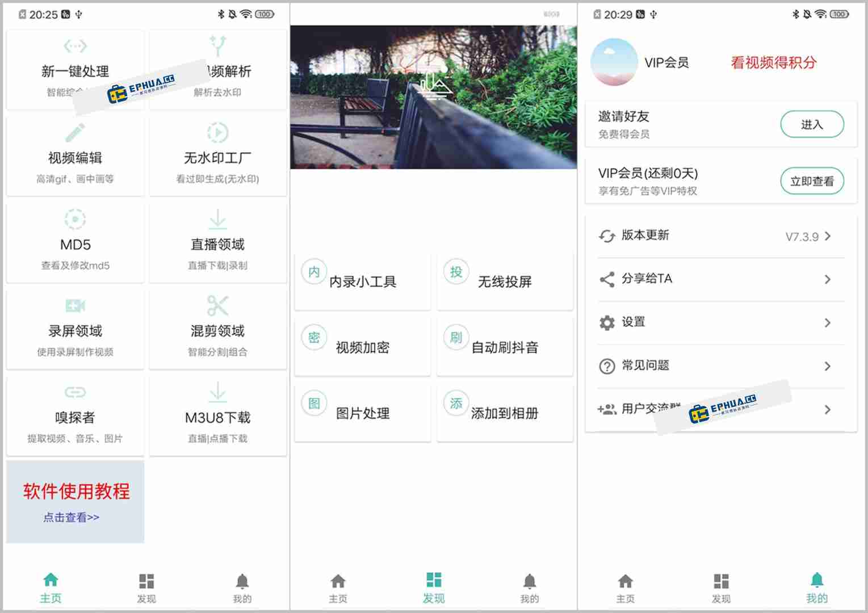Open the M3U8下载 downloader
Image resolution: width=868 pixels, height=613 pixels.
(217, 415)
